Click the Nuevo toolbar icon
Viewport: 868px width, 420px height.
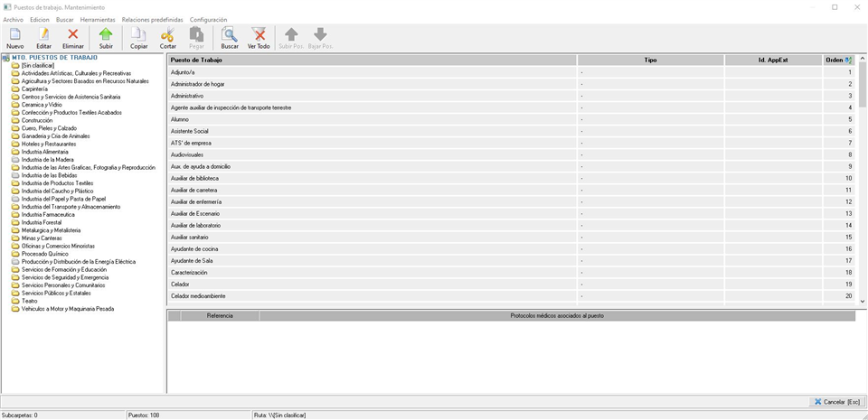(x=15, y=34)
